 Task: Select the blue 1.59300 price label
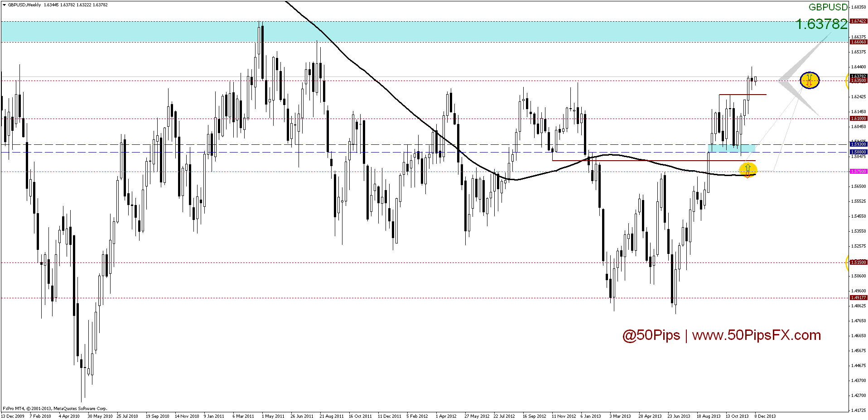[858, 145]
